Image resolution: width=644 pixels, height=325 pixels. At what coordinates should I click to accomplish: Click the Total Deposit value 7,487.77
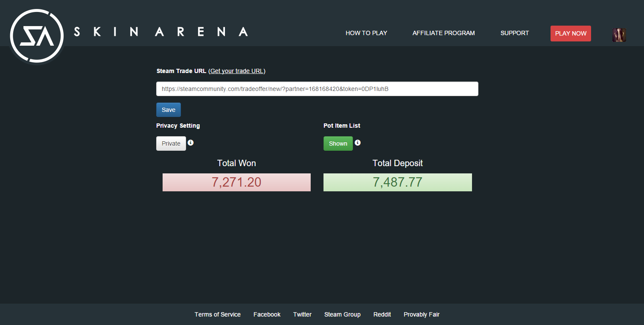pos(398,182)
